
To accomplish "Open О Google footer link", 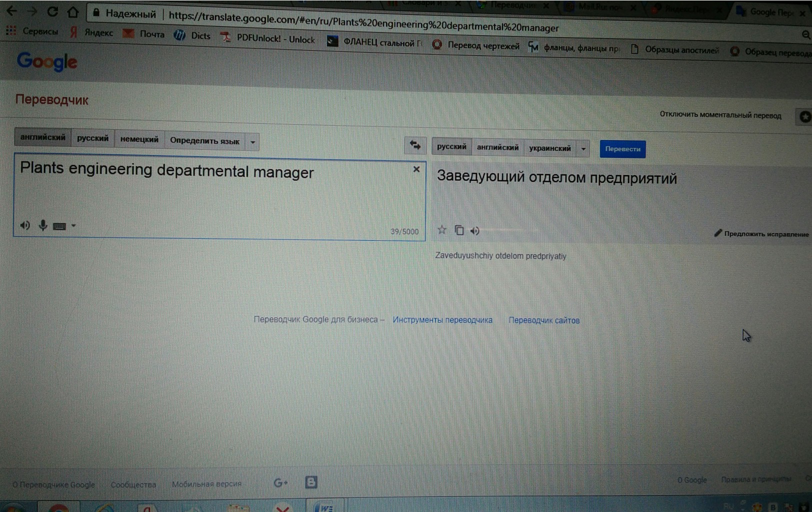I will pos(692,480).
